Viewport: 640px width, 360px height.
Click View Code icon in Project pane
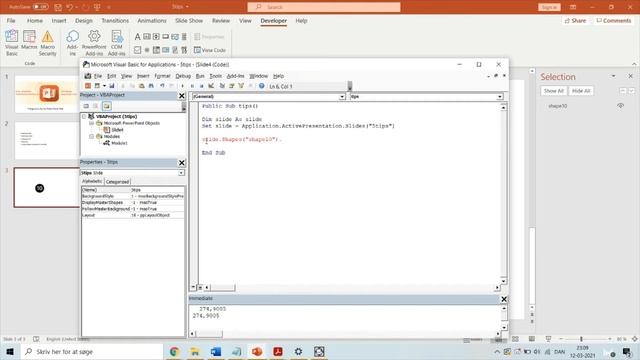pyautogui.click(x=86, y=106)
